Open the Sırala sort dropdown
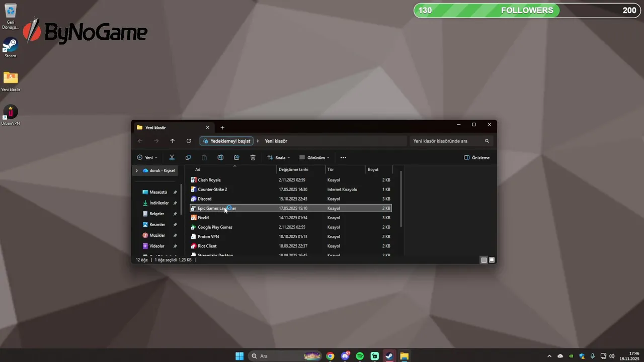The width and height of the screenshot is (644, 362). [278, 157]
